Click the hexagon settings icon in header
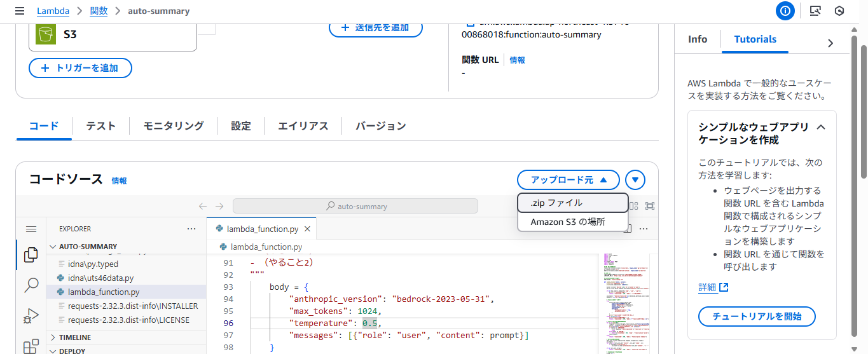Screen dimensions: 868x354 click(x=839, y=11)
